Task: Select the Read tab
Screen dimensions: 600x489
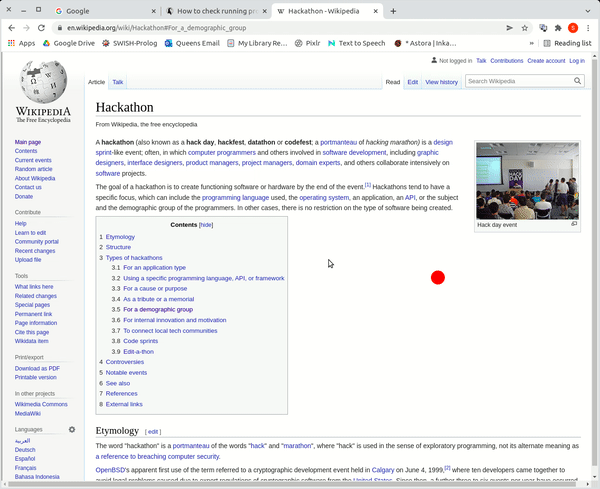Action: coord(393,82)
